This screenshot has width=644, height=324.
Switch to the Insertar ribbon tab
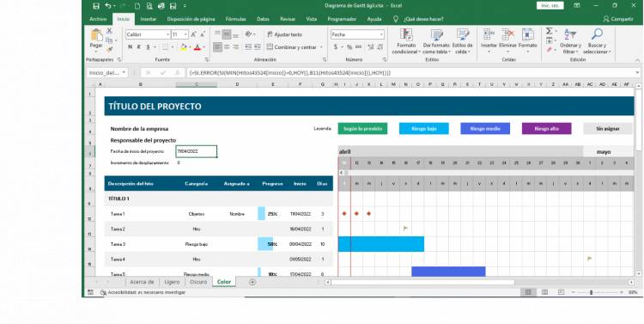[149, 19]
